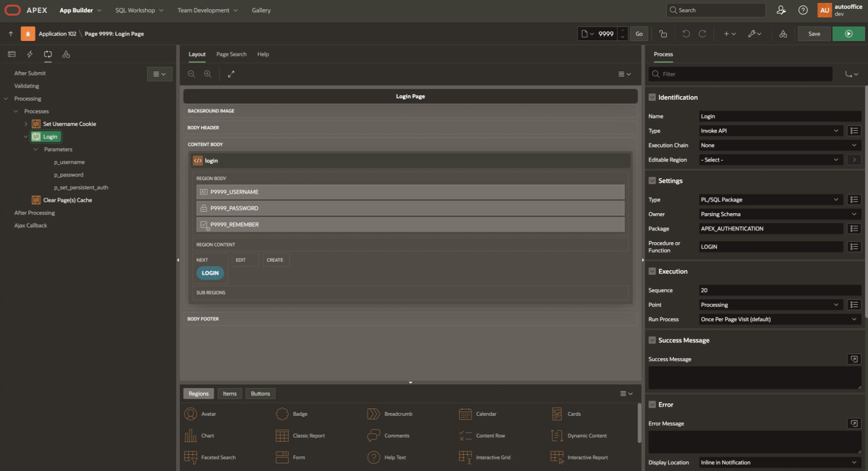The height and width of the screenshot is (471, 868).
Task: Click the Save button
Action: coord(814,34)
